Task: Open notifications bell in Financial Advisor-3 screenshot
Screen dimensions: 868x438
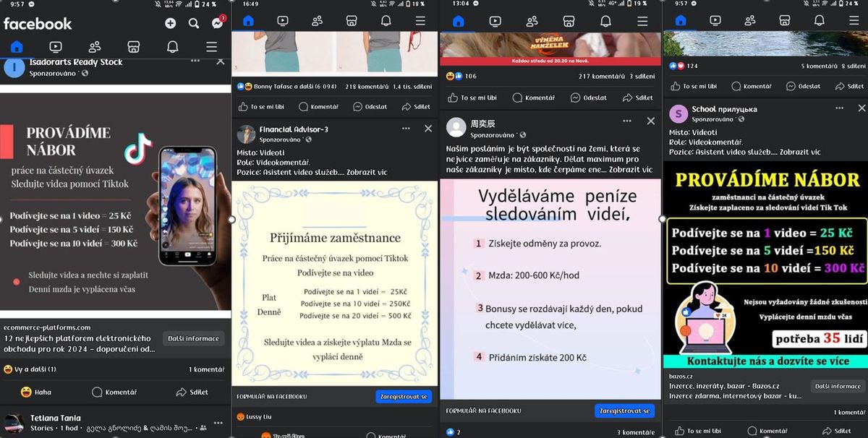Action: [x=386, y=21]
